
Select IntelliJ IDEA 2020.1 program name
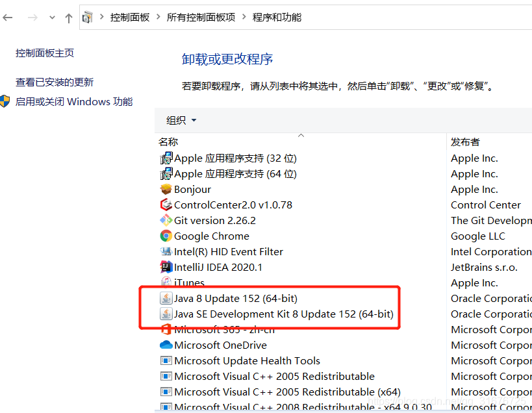coord(218,267)
